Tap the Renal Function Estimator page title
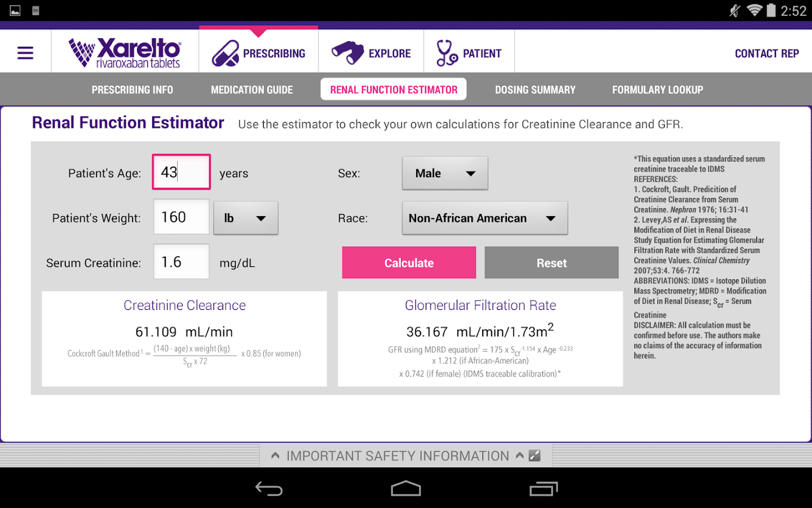Image resolution: width=812 pixels, height=508 pixels. (128, 122)
